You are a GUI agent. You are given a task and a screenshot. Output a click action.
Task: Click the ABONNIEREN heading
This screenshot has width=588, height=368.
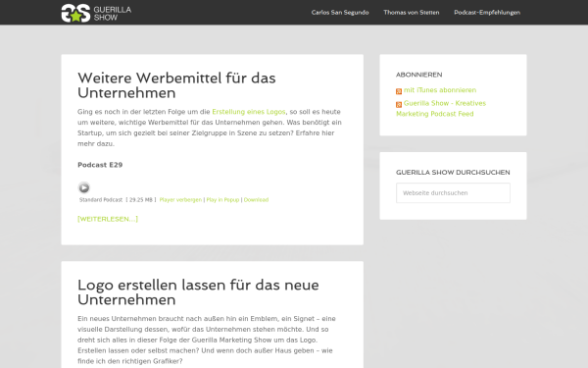click(x=418, y=75)
